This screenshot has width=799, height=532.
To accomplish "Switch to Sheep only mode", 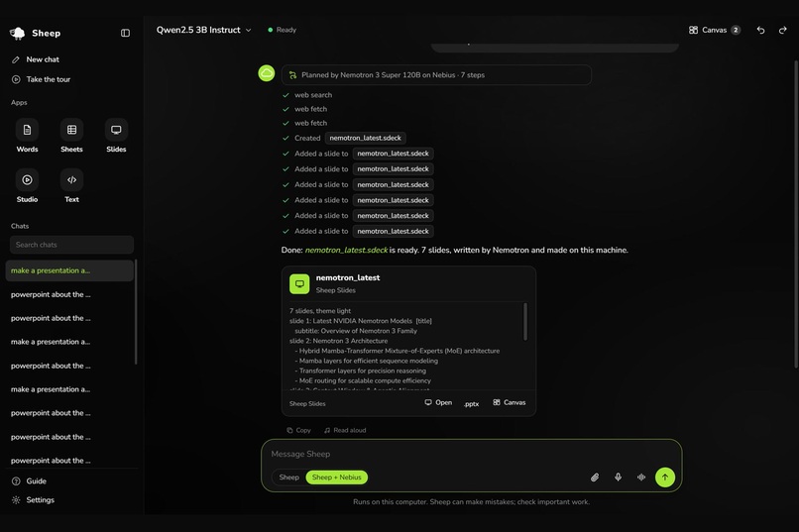I will (288, 478).
